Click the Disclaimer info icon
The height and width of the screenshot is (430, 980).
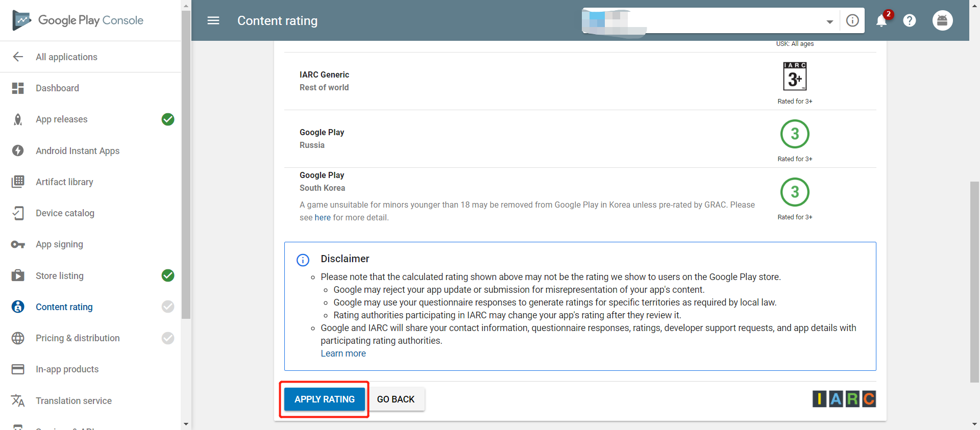pyautogui.click(x=303, y=260)
